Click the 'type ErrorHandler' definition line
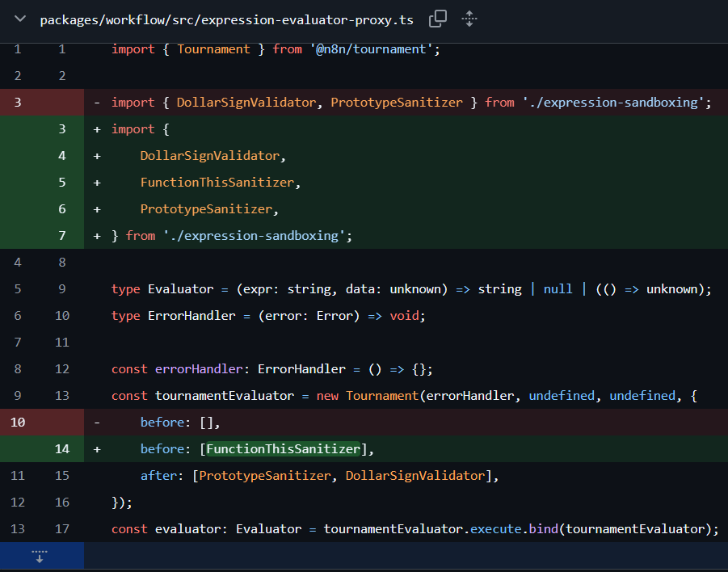The height and width of the screenshot is (572, 728). (268, 316)
